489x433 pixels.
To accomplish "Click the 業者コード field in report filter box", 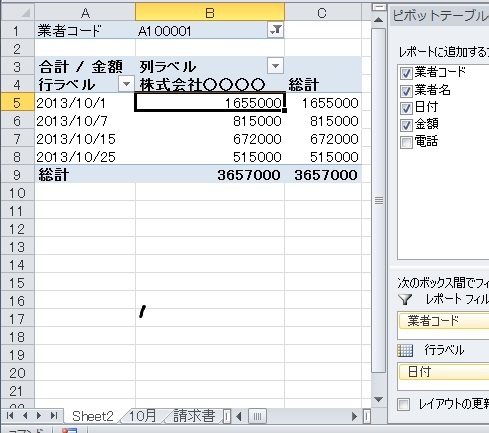I will 443,321.
